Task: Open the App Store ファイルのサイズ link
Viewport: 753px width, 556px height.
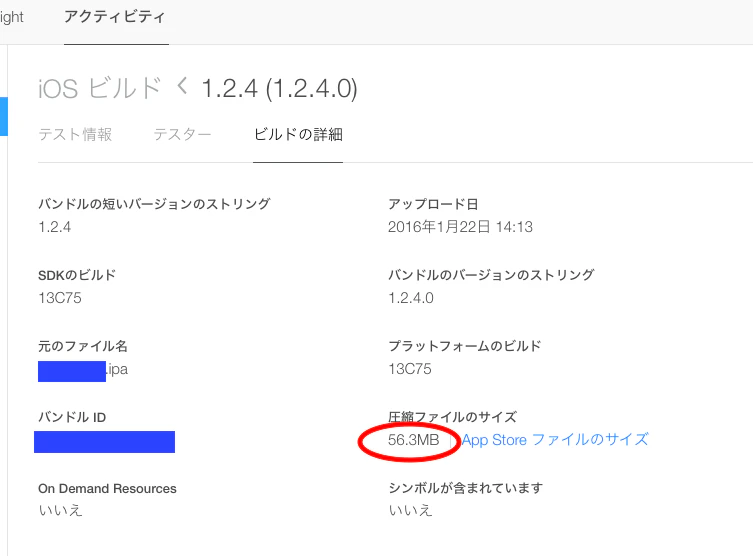Action: (555, 439)
